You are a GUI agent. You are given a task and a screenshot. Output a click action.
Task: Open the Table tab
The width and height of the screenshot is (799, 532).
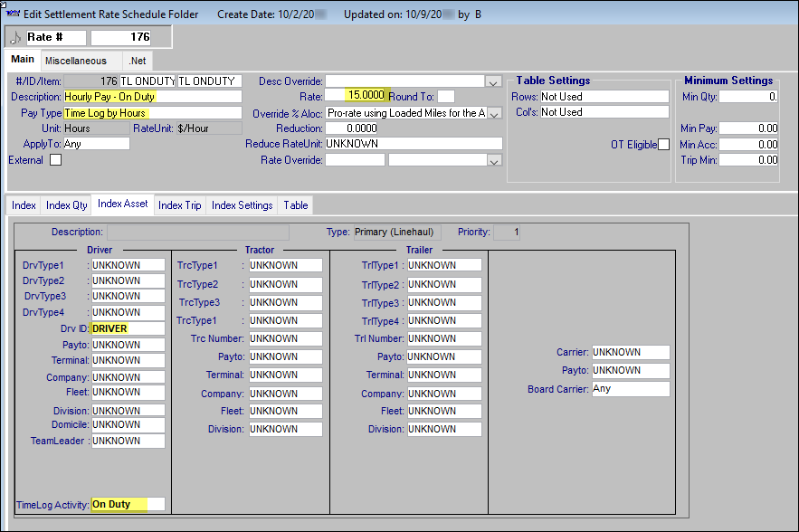[295, 205]
